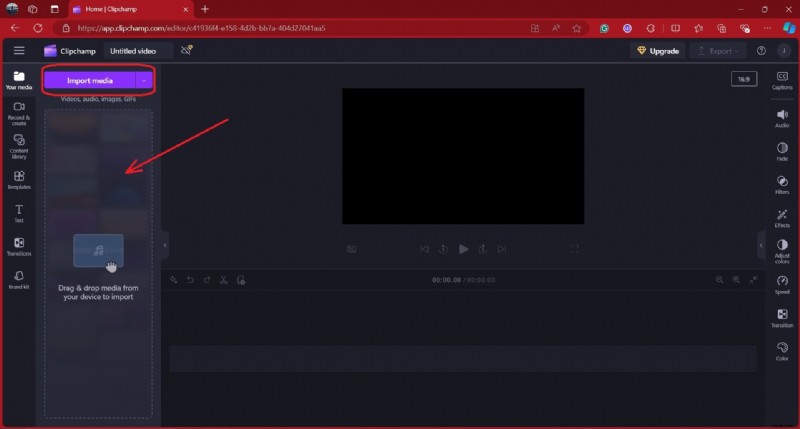Screen dimensions: 800x429
Task: Click the cloud sync disabled icon
Action: click(x=187, y=50)
